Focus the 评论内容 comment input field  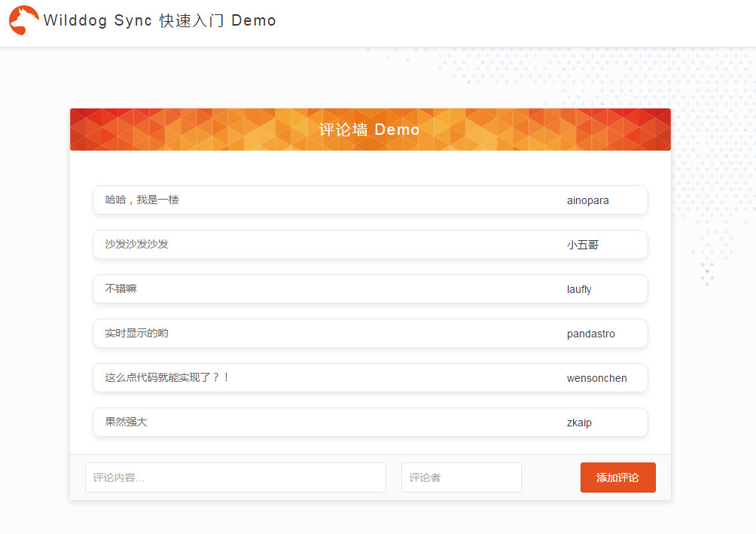[235, 478]
